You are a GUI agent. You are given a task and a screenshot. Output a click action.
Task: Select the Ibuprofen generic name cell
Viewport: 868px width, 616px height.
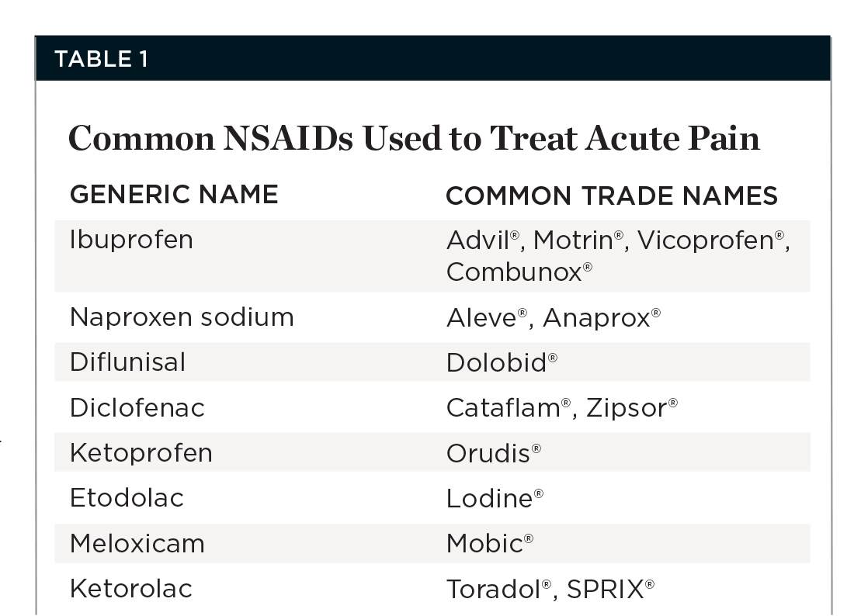click(x=131, y=240)
